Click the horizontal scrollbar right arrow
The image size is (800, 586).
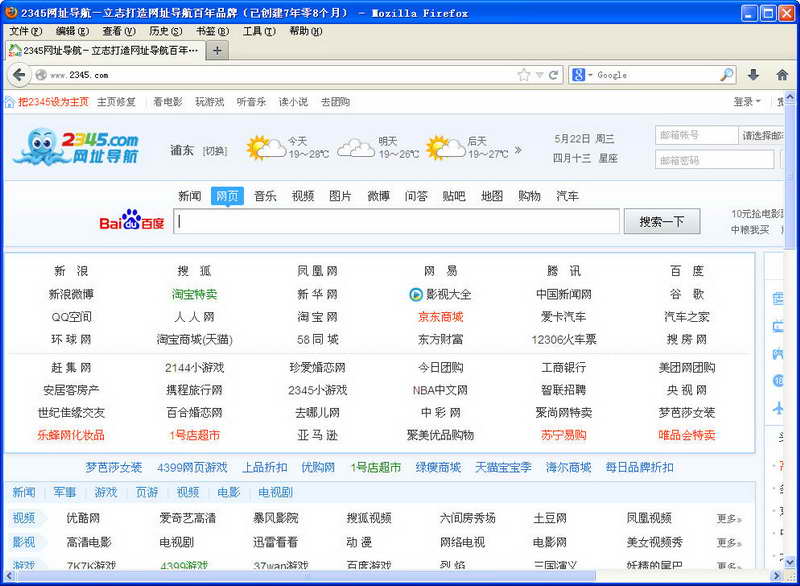pos(777,576)
